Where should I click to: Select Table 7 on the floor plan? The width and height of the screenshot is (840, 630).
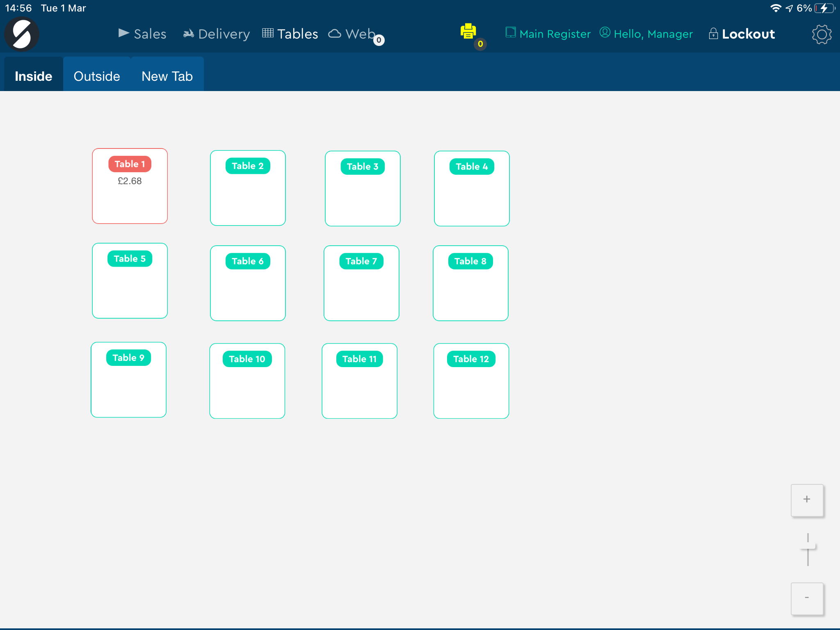pos(361,283)
